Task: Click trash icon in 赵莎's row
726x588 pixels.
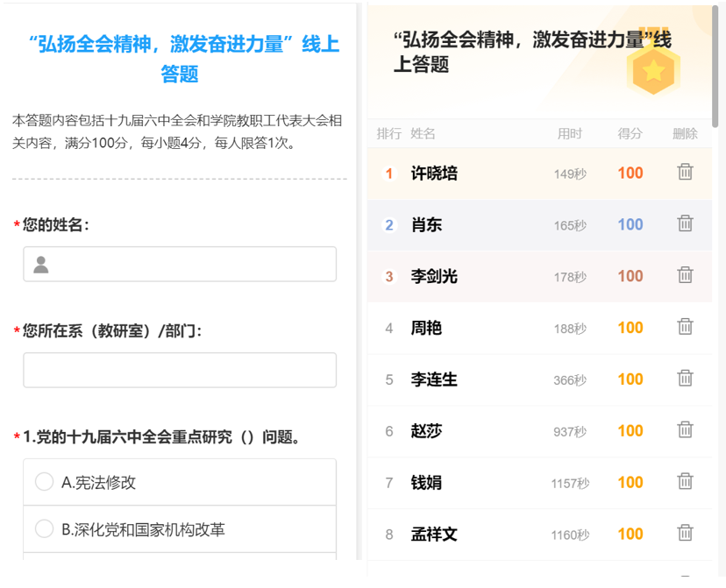Action: [x=685, y=430]
